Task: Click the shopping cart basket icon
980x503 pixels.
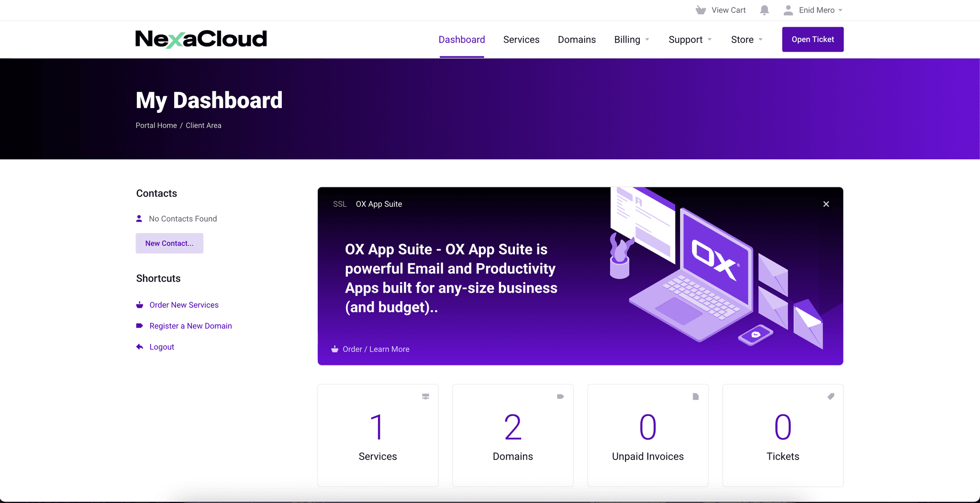Action: (x=701, y=10)
